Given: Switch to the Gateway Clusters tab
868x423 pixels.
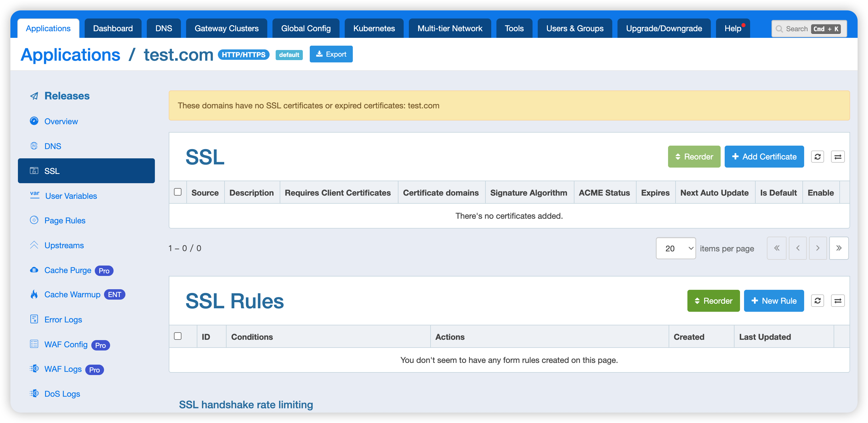Looking at the screenshot, I should tap(227, 28).
